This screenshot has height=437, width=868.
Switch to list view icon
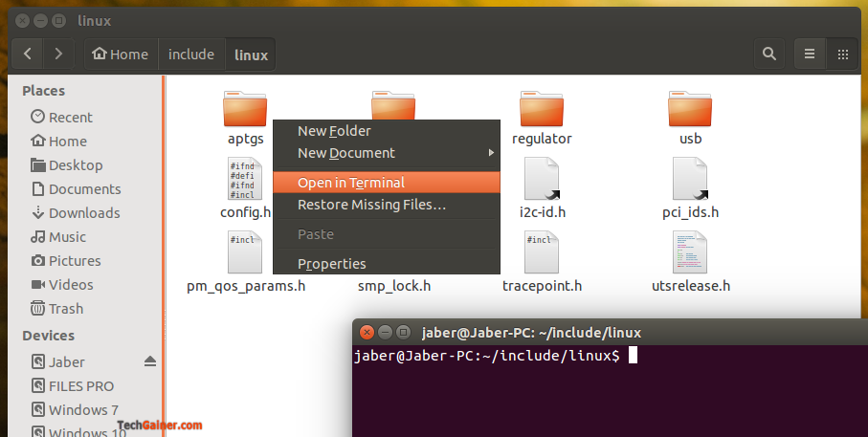coord(810,55)
